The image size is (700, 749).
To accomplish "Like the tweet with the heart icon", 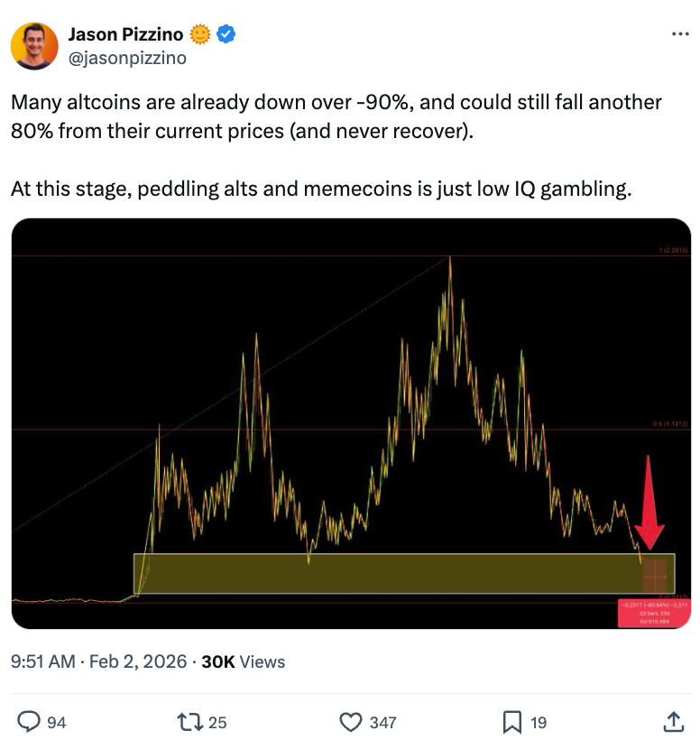I will [x=349, y=721].
